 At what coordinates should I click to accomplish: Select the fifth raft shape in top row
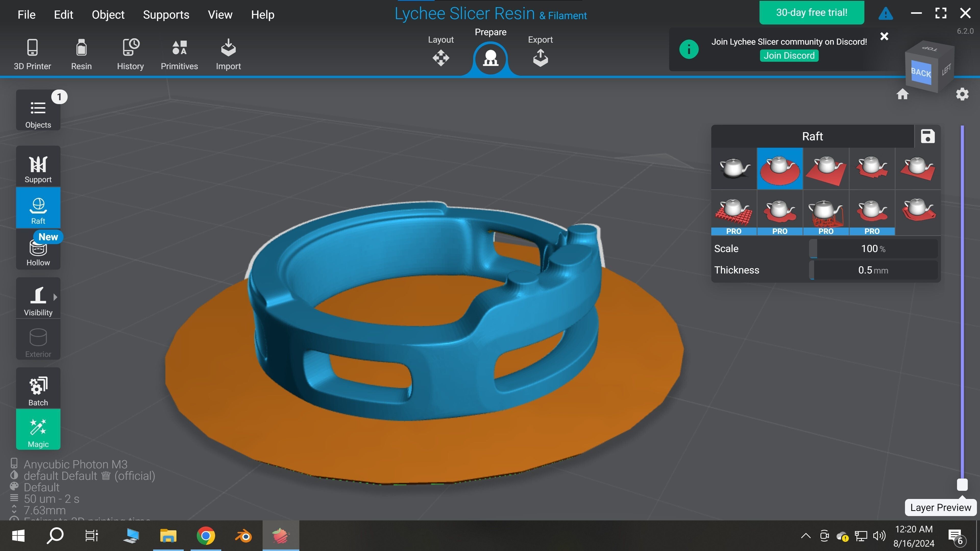coord(918,168)
